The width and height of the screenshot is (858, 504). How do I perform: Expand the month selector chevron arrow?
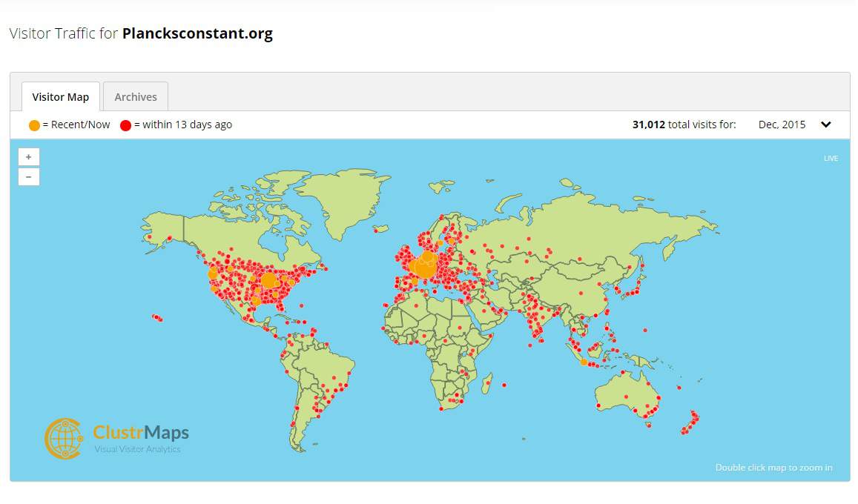point(826,125)
